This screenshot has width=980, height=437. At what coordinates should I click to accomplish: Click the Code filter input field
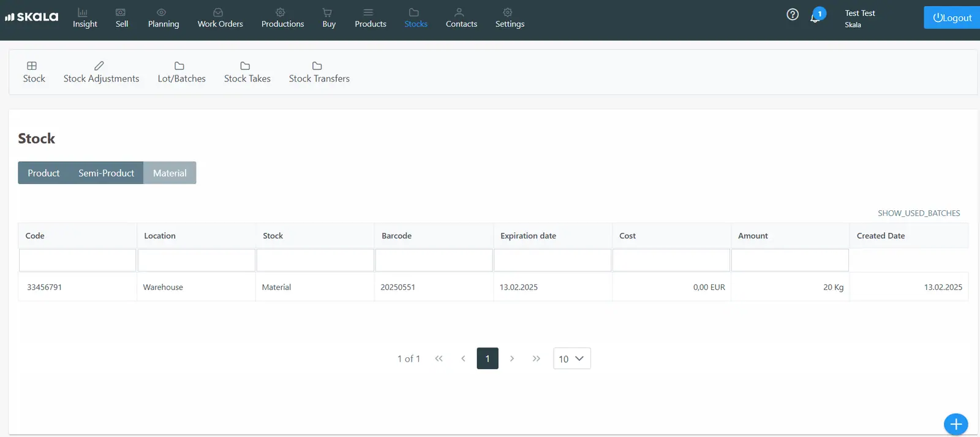point(78,260)
